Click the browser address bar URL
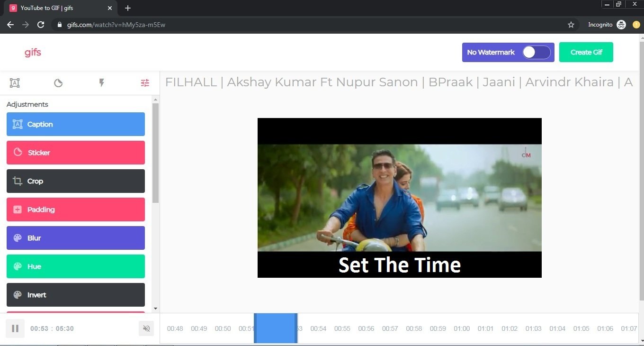The image size is (644, 346). click(116, 25)
